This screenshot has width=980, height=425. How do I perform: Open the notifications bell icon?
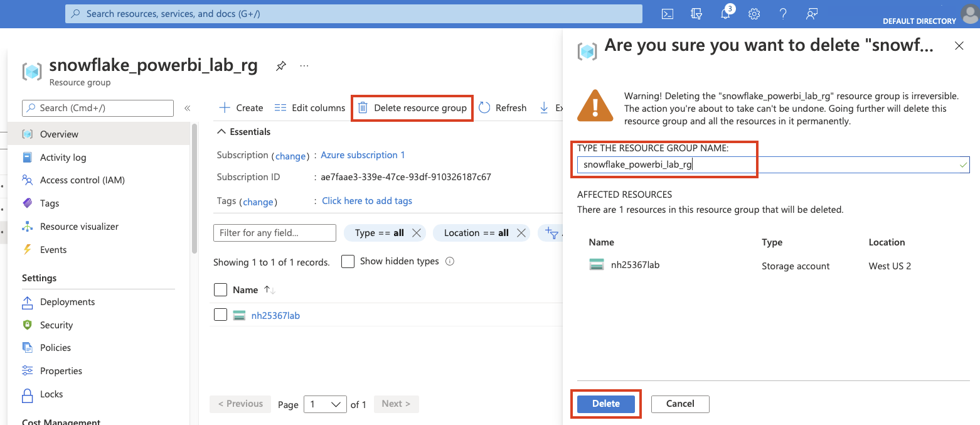coord(725,14)
